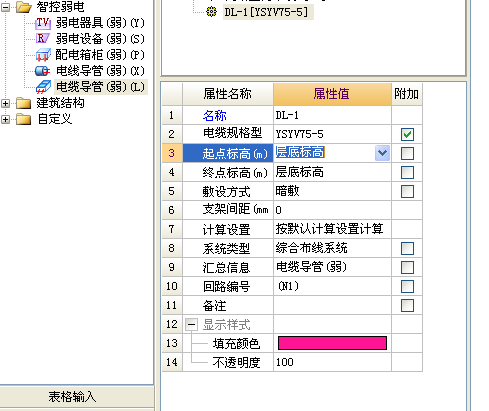Click the 计算设置 property name
Image resolution: width=489 pixels, height=411 pixels.
pos(227,230)
